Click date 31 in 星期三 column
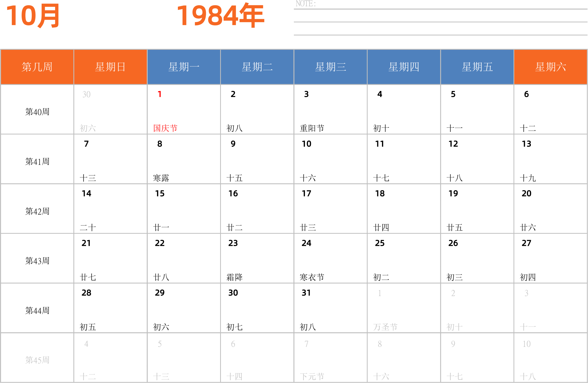The height and width of the screenshot is (383, 588). 306,293
